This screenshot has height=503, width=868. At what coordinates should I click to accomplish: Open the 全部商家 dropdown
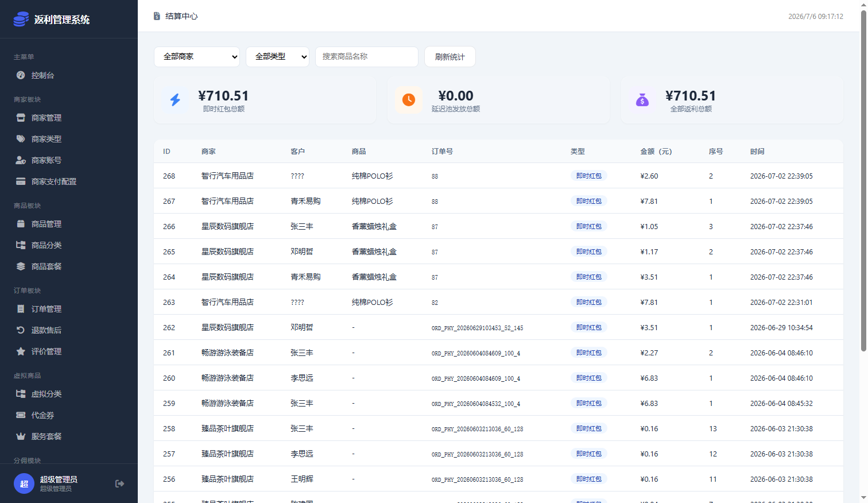coord(197,56)
